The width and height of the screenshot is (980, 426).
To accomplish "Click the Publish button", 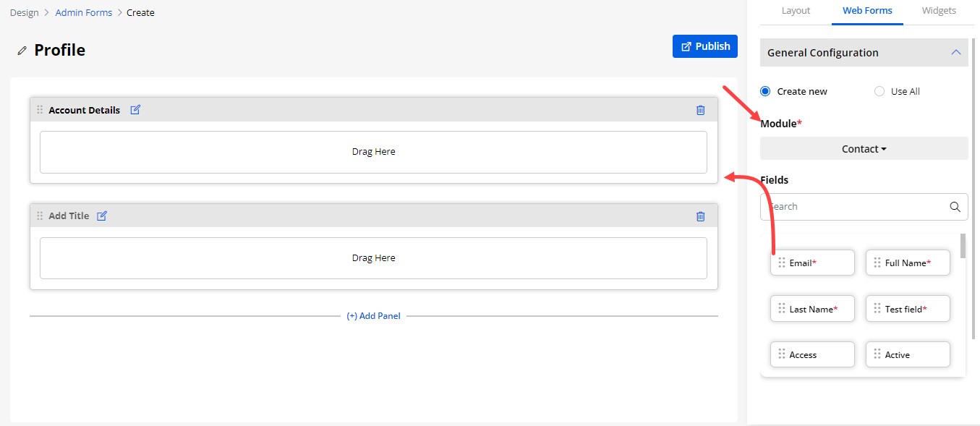I will (705, 46).
